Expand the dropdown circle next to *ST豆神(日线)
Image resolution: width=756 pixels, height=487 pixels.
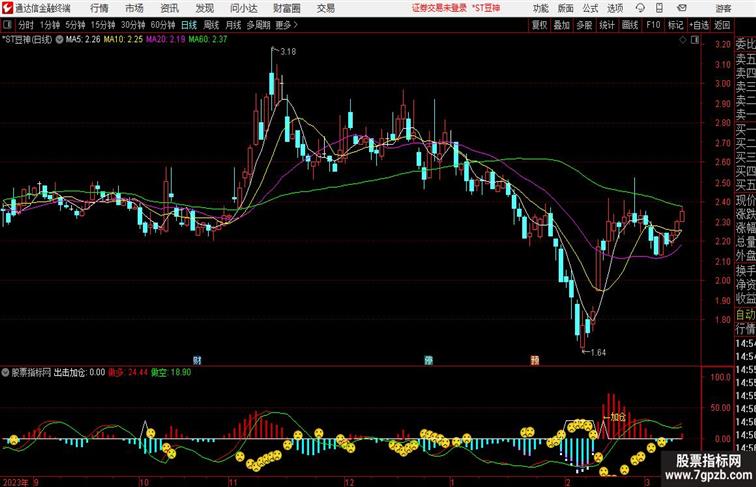click(59, 40)
